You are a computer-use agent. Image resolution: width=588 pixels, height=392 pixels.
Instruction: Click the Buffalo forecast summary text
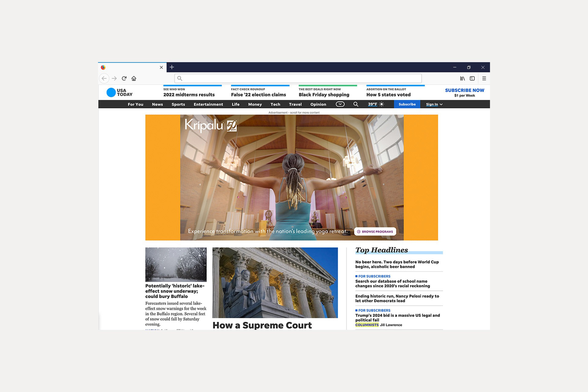click(176, 314)
